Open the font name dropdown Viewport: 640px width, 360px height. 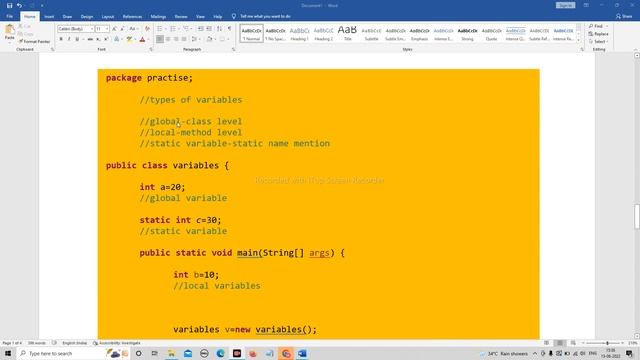click(91, 29)
